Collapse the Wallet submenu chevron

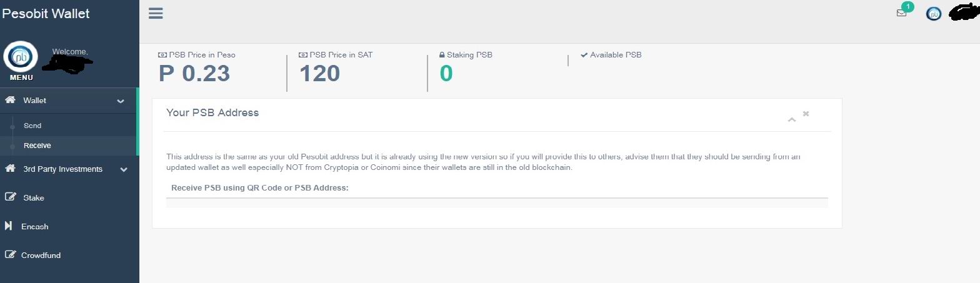click(x=121, y=101)
